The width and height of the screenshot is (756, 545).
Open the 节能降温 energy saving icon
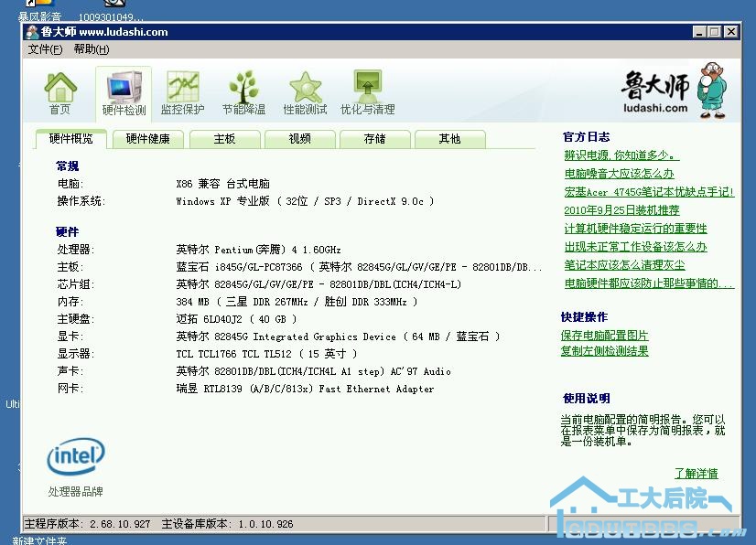pyautogui.click(x=243, y=93)
